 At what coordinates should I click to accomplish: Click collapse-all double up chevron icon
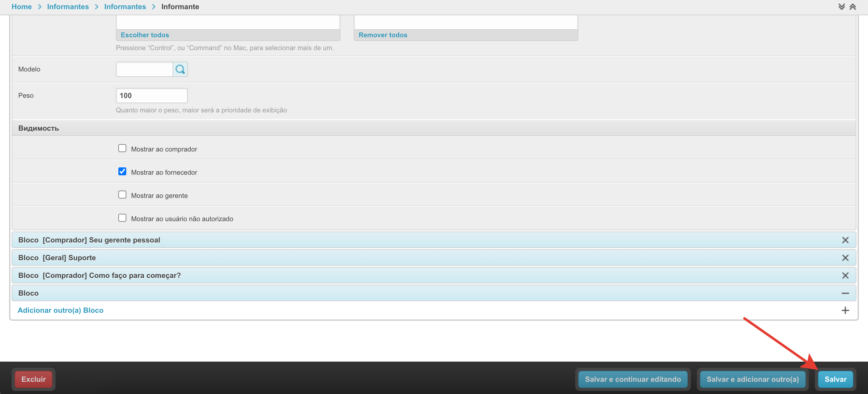coord(852,7)
